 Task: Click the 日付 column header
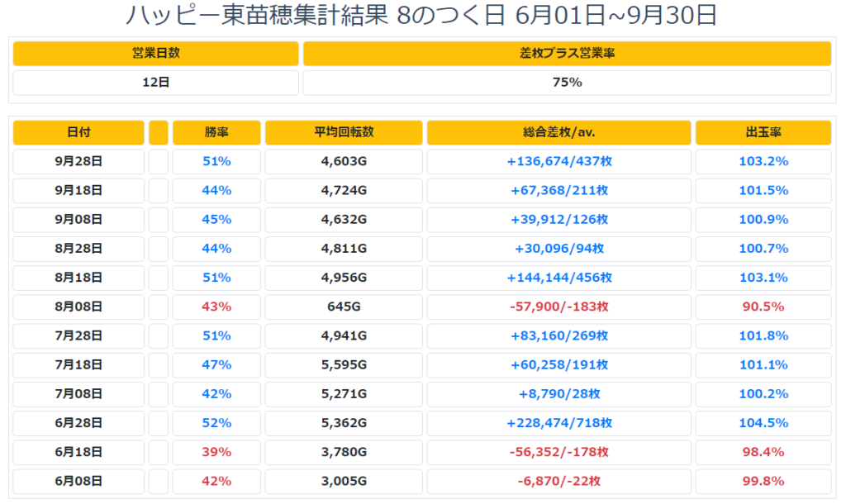point(78,133)
